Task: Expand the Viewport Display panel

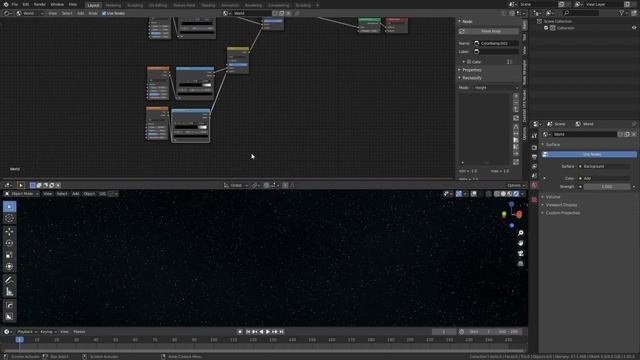Action: [561, 205]
